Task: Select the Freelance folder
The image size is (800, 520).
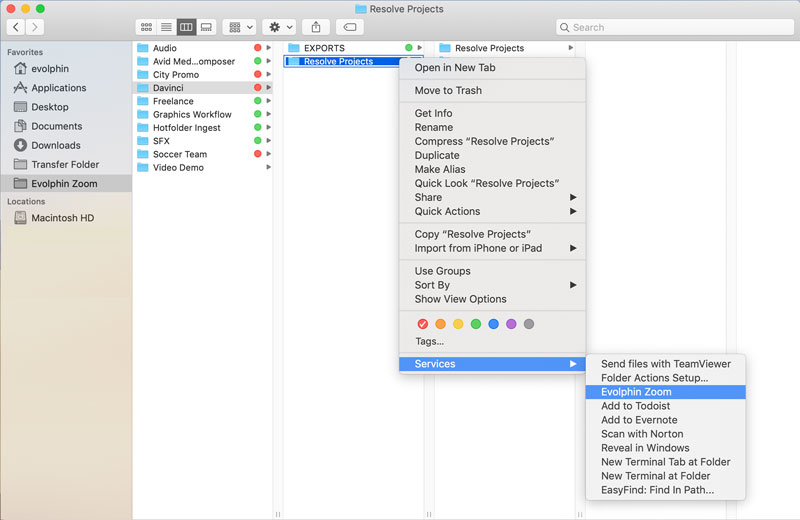Action: point(203,101)
